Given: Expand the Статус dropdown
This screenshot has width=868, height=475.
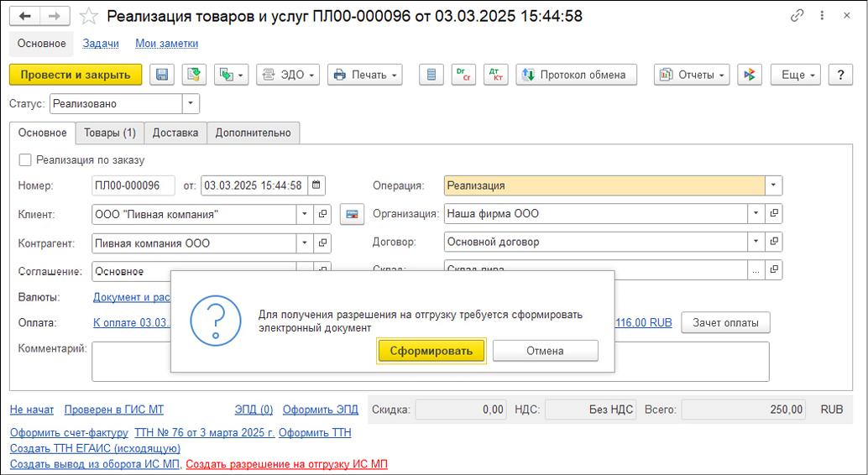Looking at the screenshot, I should click(x=191, y=104).
